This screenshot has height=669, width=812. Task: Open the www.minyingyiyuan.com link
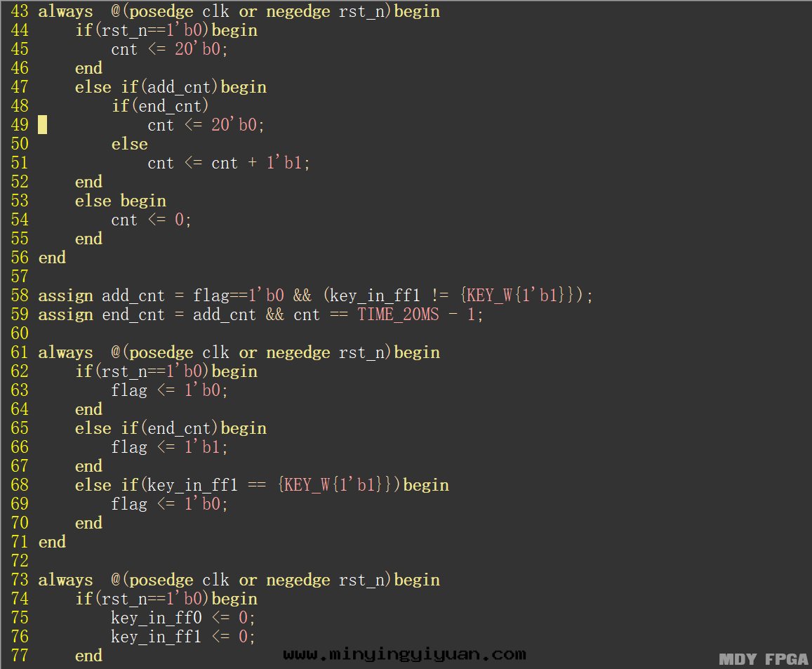coord(404,654)
